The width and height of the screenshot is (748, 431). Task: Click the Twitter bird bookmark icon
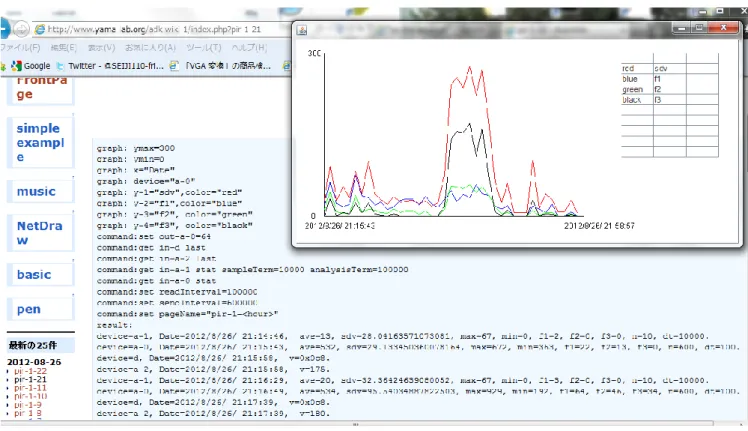60,66
